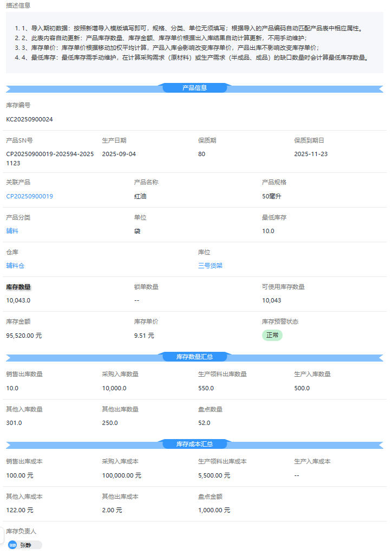Click the 库存负责人 field label
Viewport: 392px width, 554px height.
pyautogui.click(x=21, y=531)
